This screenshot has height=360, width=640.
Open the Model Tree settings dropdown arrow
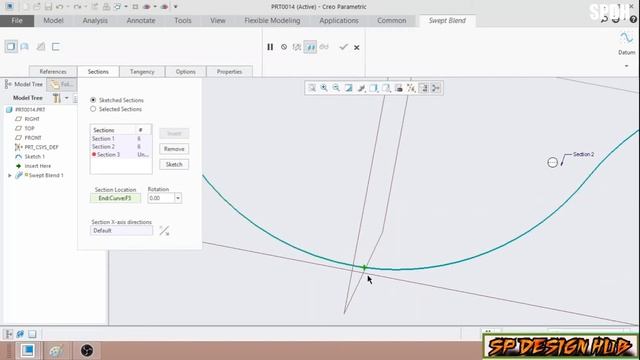tap(67, 98)
